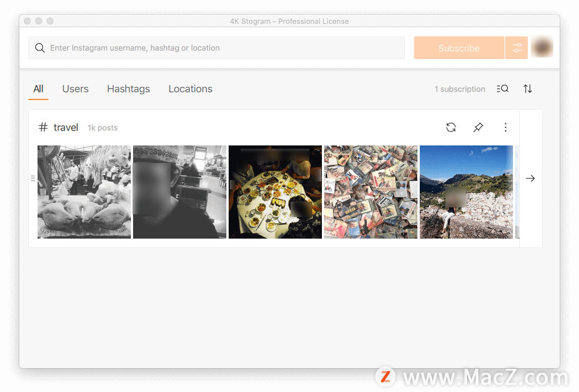Open travel subscription three-dot menu
This screenshot has height=392, width=579.
pos(506,127)
